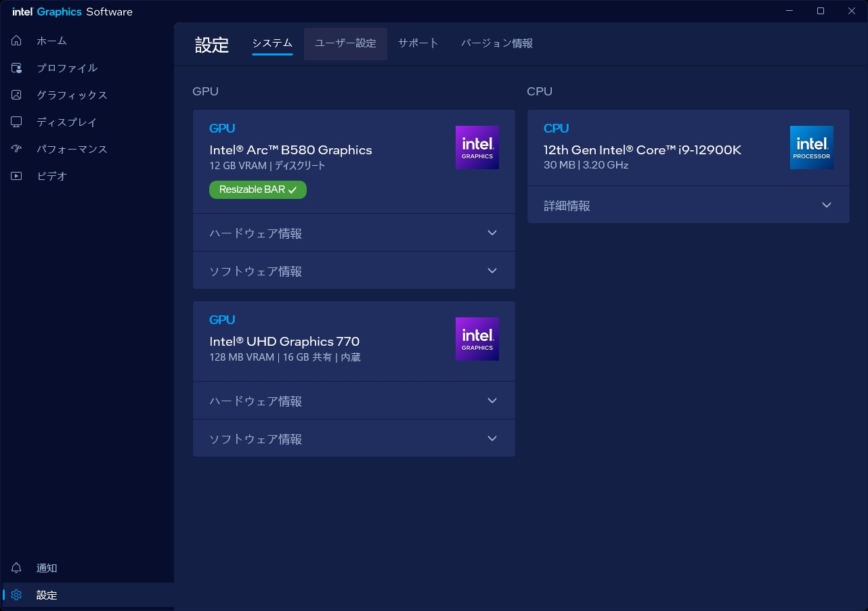Expand ハードウェア情報 for UHD Graphics 770
868x611 pixels.
pos(354,401)
